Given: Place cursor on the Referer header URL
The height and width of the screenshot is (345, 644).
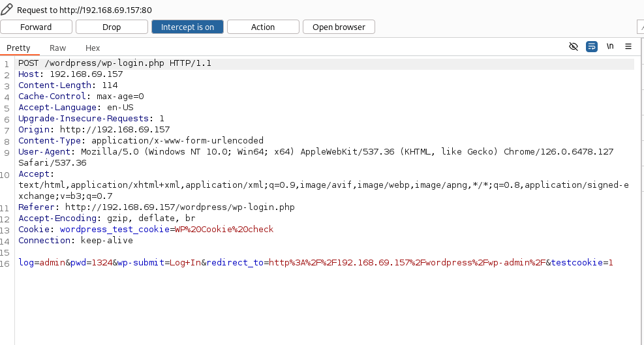Looking at the screenshot, I should pyautogui.click(x=180, y=207).
